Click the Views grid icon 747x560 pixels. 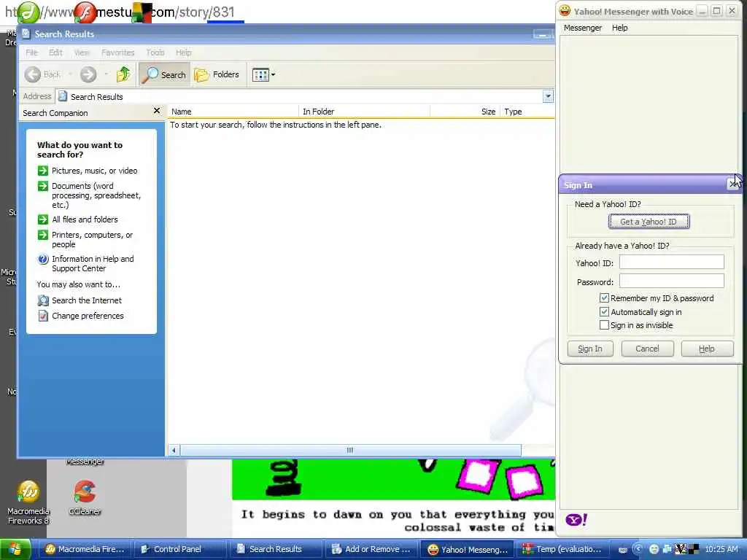coord(260,75)
